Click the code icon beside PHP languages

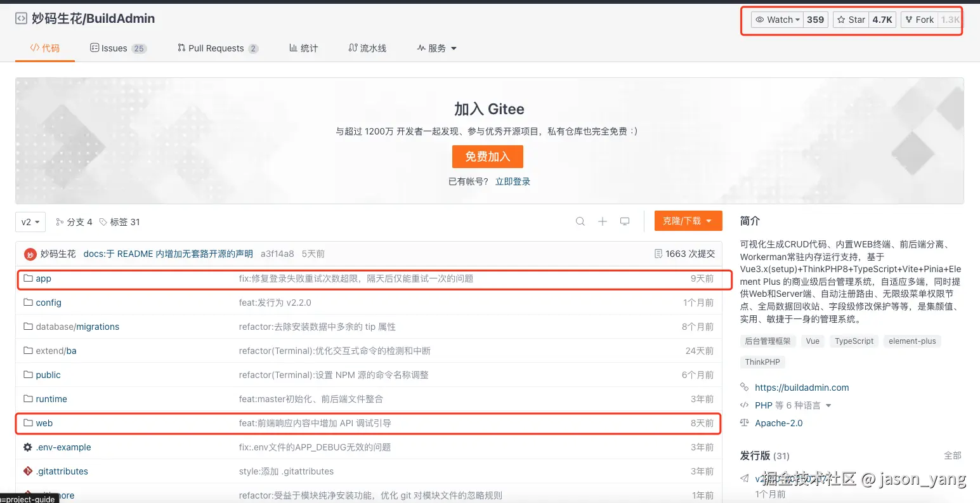[x=745, y=405]
